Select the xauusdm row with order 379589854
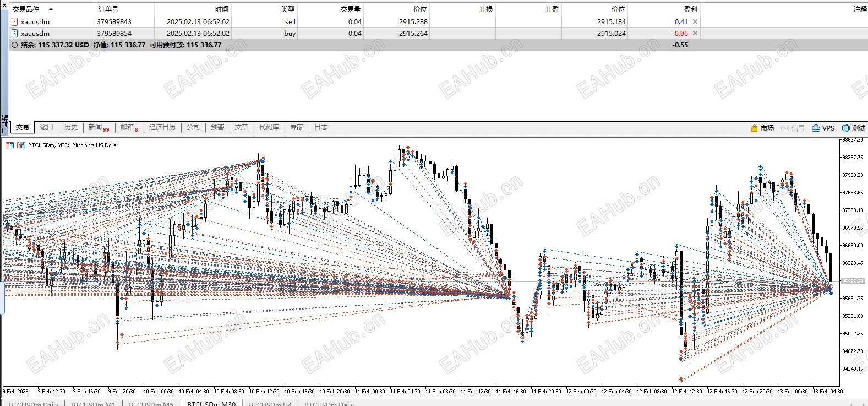 click(x=438, y=33)
